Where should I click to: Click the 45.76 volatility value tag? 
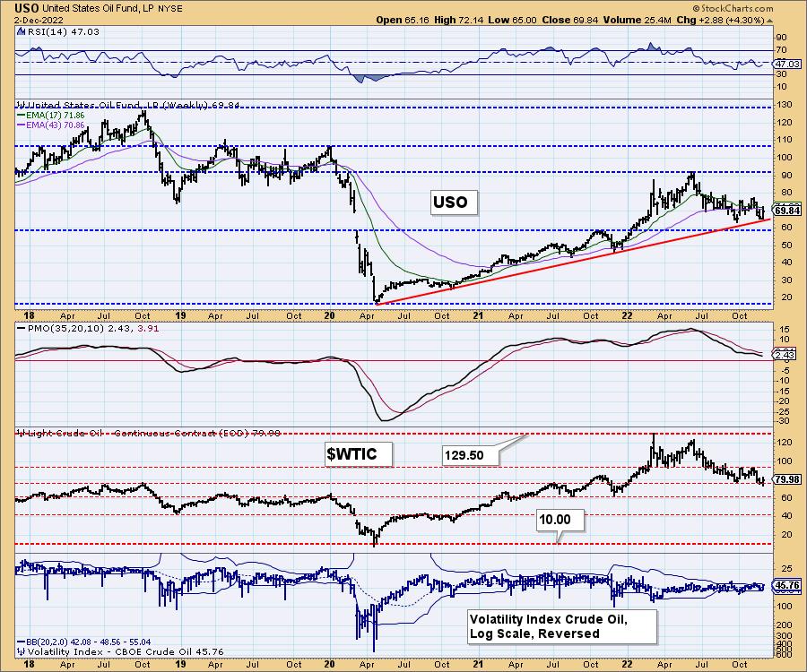coord(787,586)
